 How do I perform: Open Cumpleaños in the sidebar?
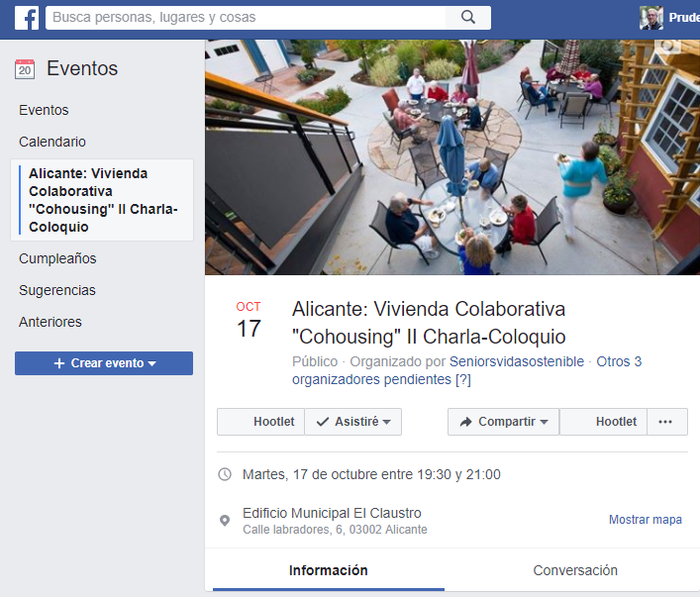click(x=57, y=258)
